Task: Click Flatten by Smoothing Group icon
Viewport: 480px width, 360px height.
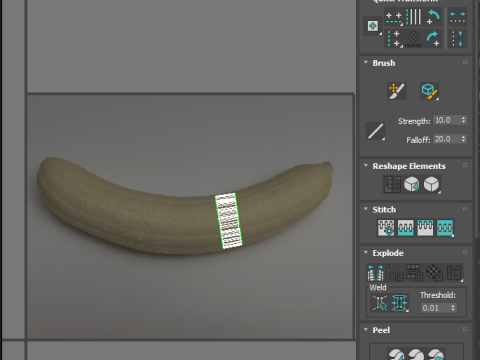Action: click(x=414, y=273)
